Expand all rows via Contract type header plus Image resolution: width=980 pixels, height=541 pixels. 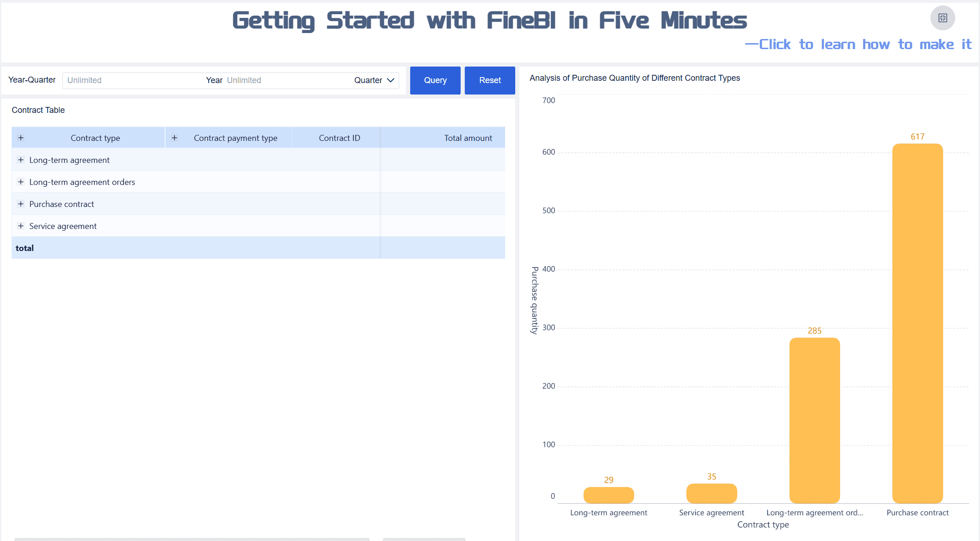tap(21, 138)
